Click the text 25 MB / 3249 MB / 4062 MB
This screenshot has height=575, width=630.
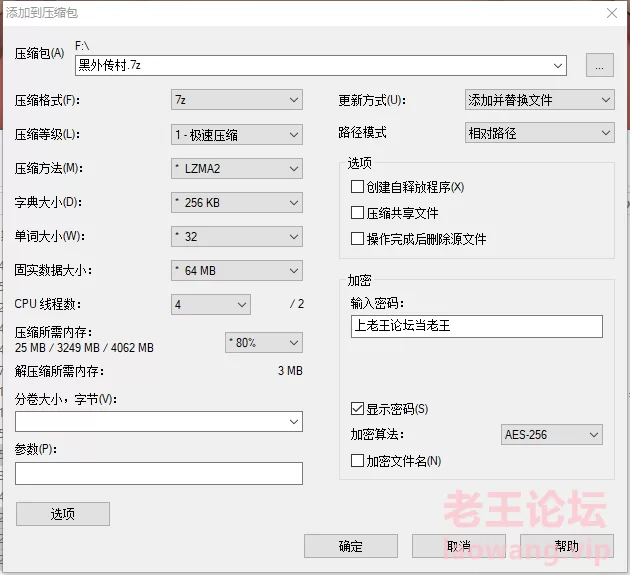click(x=84, y=348)
